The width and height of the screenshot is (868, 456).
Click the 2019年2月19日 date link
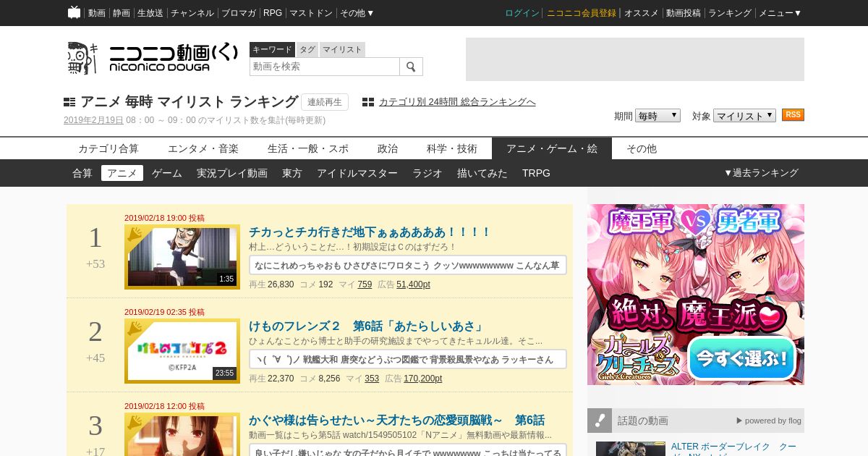pyautogui.click(x=93, y=120)
